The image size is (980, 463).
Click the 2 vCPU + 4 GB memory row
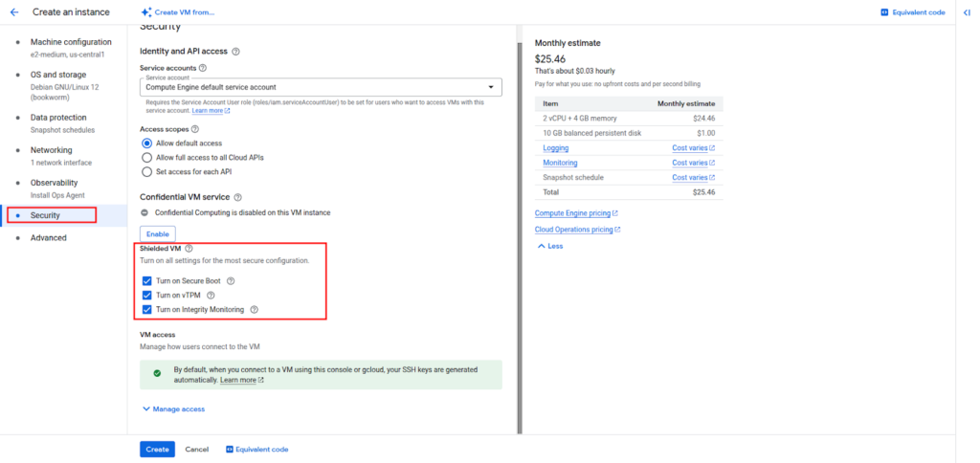point(629,118)
